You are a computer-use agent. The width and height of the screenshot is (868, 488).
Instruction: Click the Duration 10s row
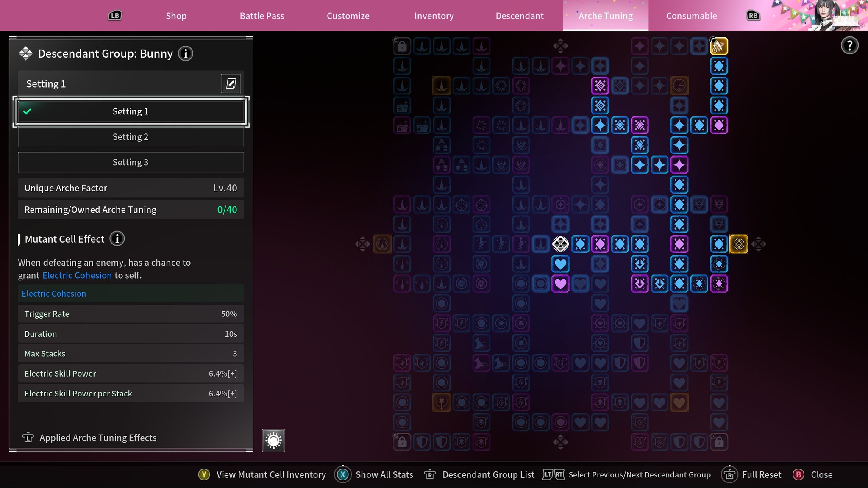click(131, 334)
